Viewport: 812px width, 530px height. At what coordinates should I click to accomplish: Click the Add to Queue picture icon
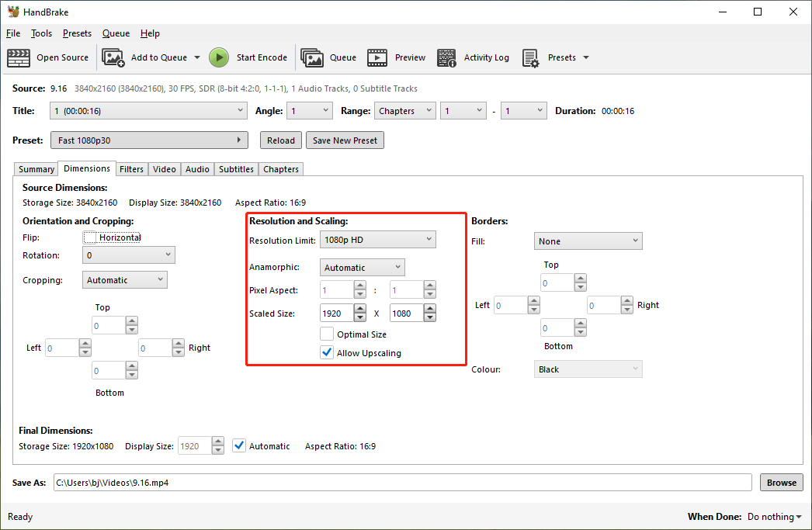click(113, 57)
